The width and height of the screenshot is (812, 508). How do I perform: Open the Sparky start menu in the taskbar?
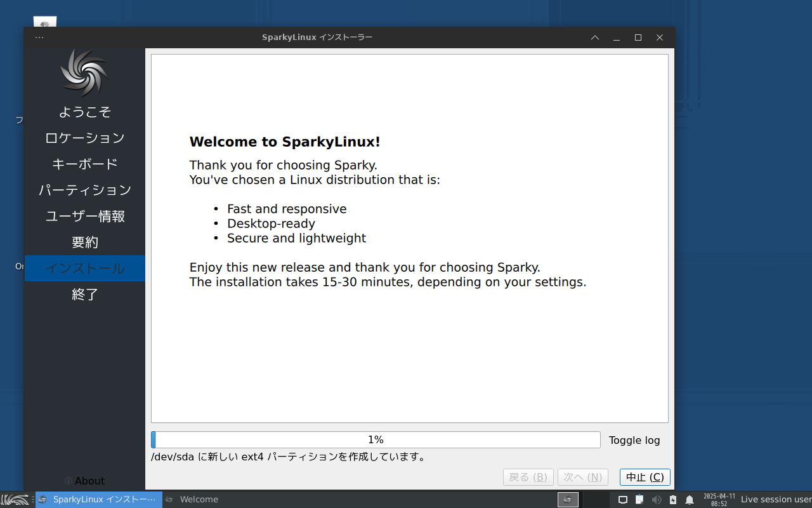15,500
